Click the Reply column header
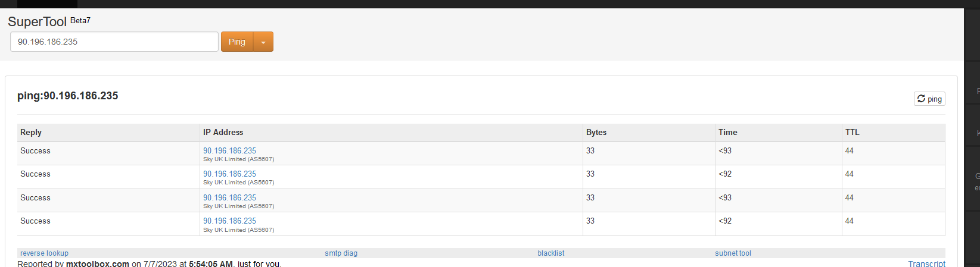 (31, 132)
